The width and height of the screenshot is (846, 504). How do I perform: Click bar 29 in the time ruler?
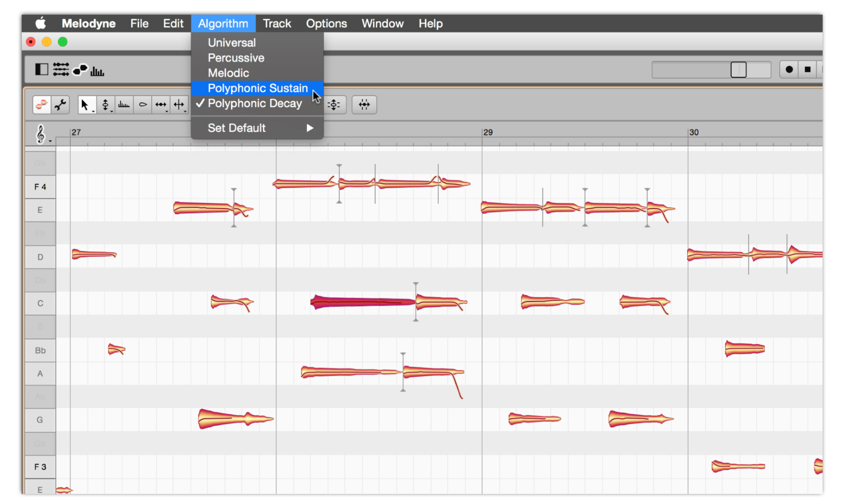click(x=488, y=132)
